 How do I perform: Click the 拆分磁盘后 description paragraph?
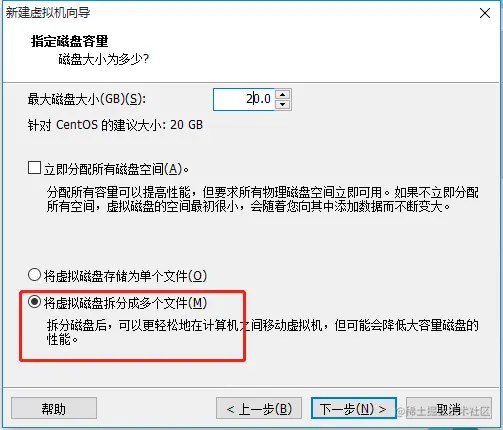pos(263,332)
